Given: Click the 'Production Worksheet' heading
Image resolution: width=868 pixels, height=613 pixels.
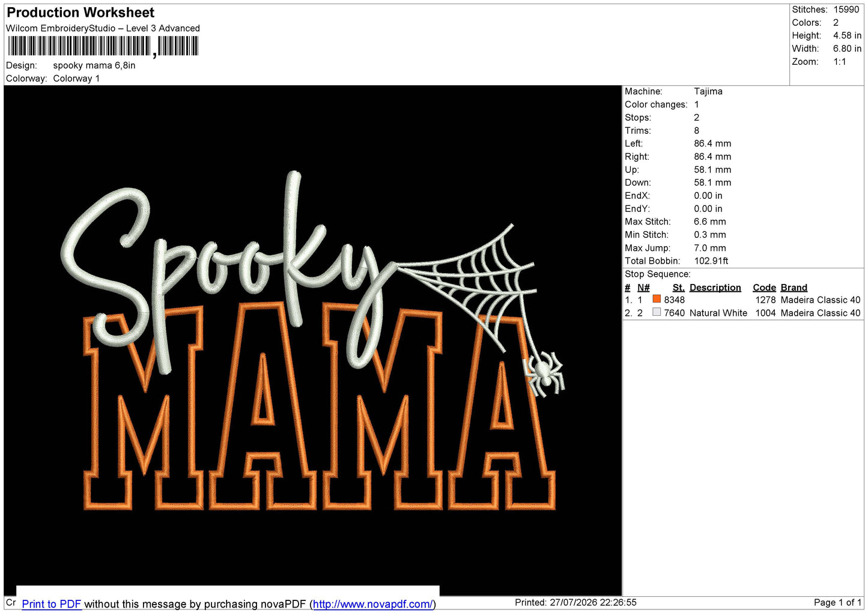Looking at the screenshot, I should [x=80, y=13].
